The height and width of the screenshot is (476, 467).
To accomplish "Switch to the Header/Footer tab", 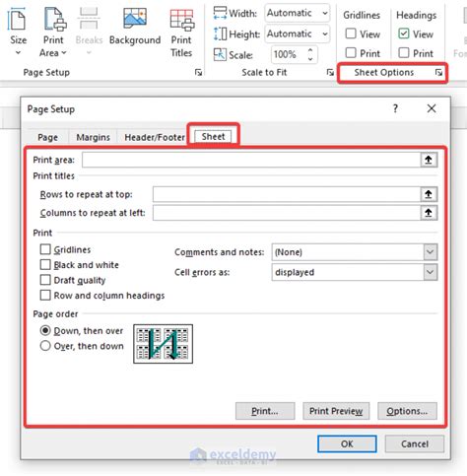I will tap(155, 137).
